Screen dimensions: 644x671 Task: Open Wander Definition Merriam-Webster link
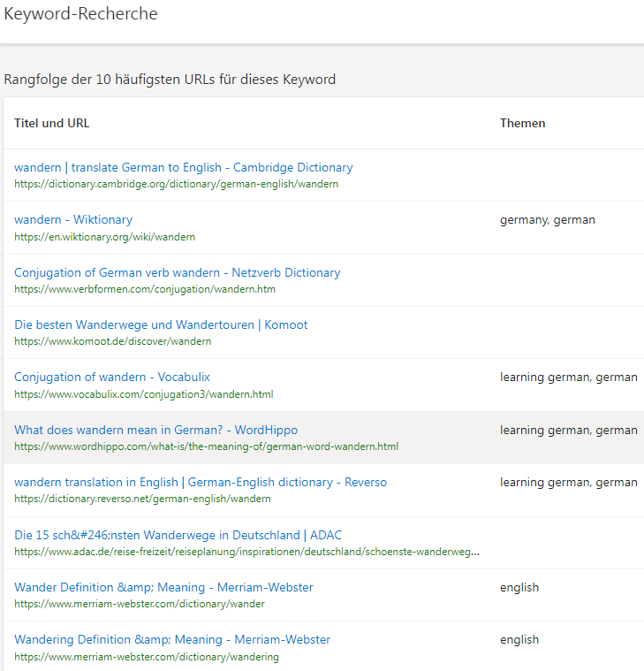[x=163, y=587]
